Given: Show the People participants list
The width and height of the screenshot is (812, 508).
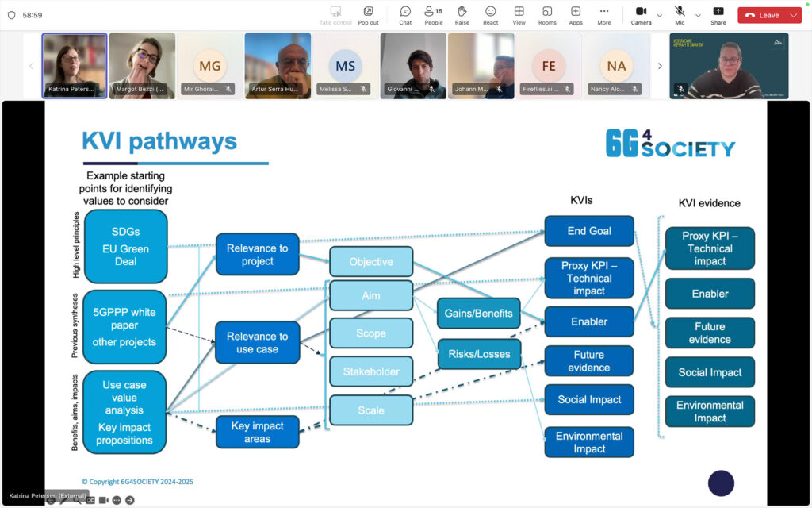Looking at the screenshot, I should [434, 15].
